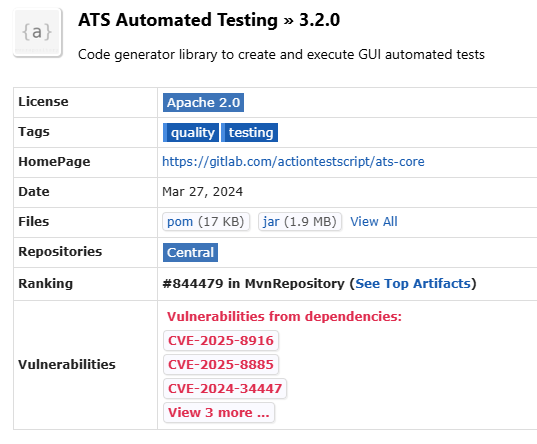Screen dimensions: 537x444
Task: Click the Code generator library description text
Action: click(x=281, y=54)
